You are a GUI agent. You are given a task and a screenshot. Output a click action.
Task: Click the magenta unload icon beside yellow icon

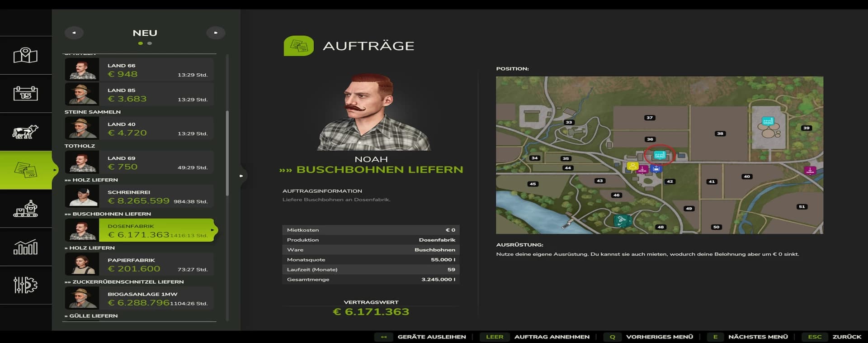click(x=642, y=169)
